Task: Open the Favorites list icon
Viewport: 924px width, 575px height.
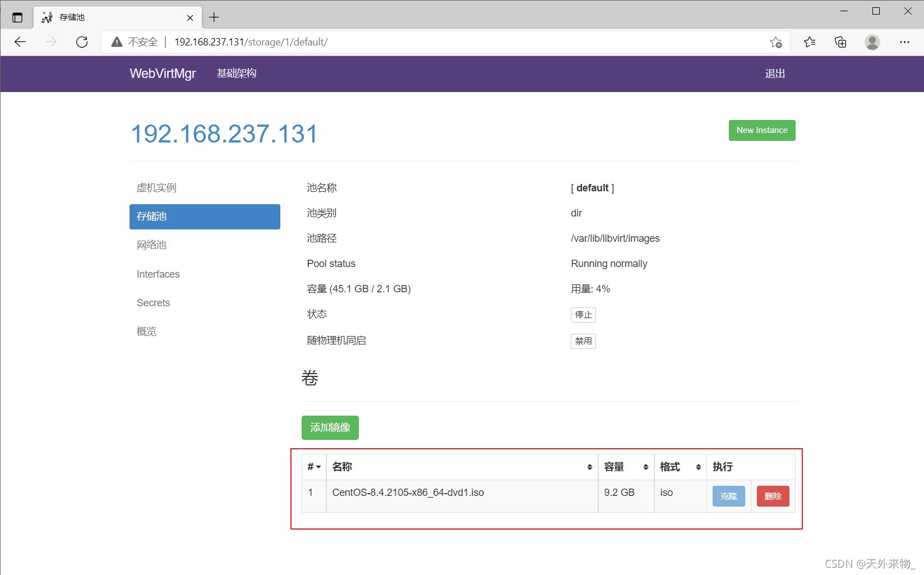Action: point(810,42)
